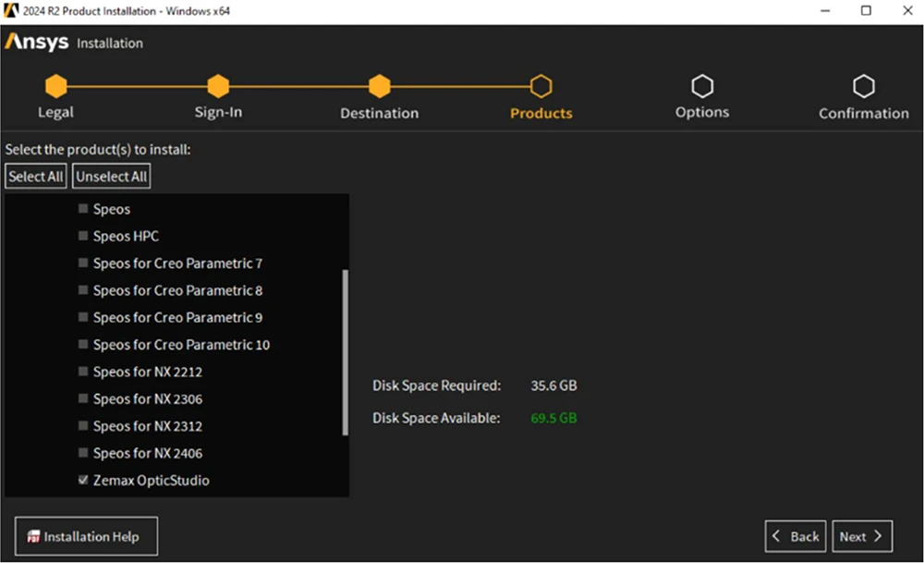Check the Speos for NX 2312 box
The width and height of the screenshot is (924, 563).
pyautogui.click(x=83, y=425)
